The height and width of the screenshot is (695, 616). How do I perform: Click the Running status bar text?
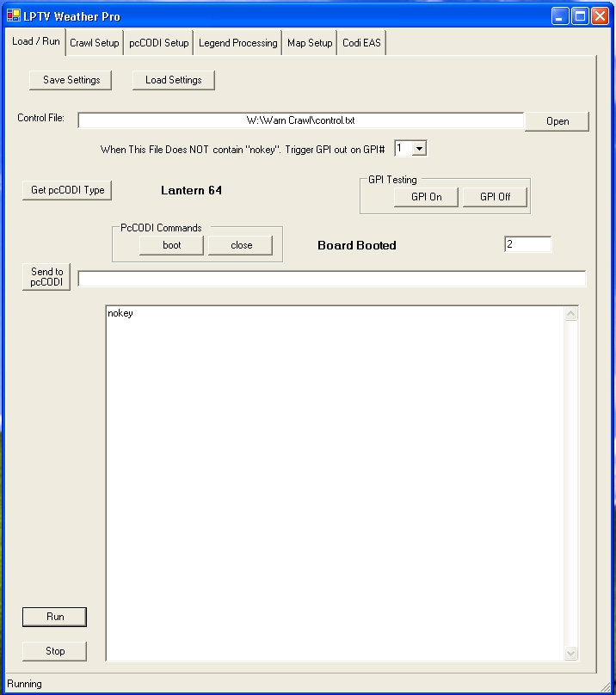pyautogui.click(x=24, y=684)
